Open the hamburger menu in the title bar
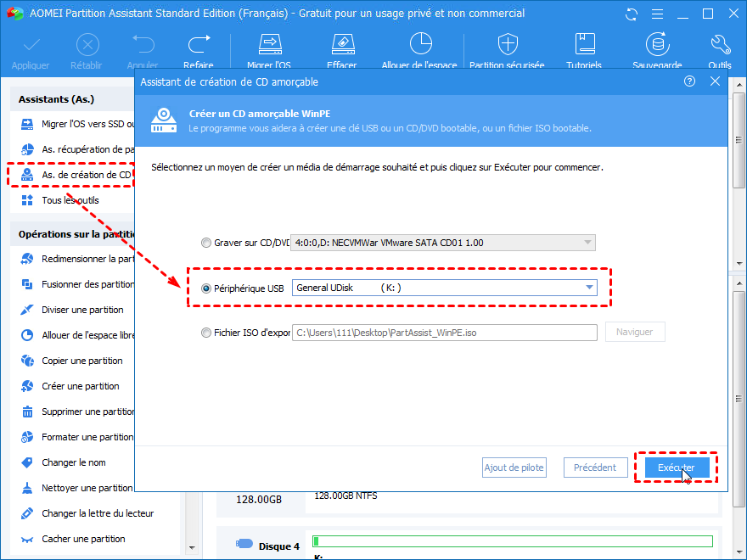Screen dimensions: 747x560 (657, 14)
